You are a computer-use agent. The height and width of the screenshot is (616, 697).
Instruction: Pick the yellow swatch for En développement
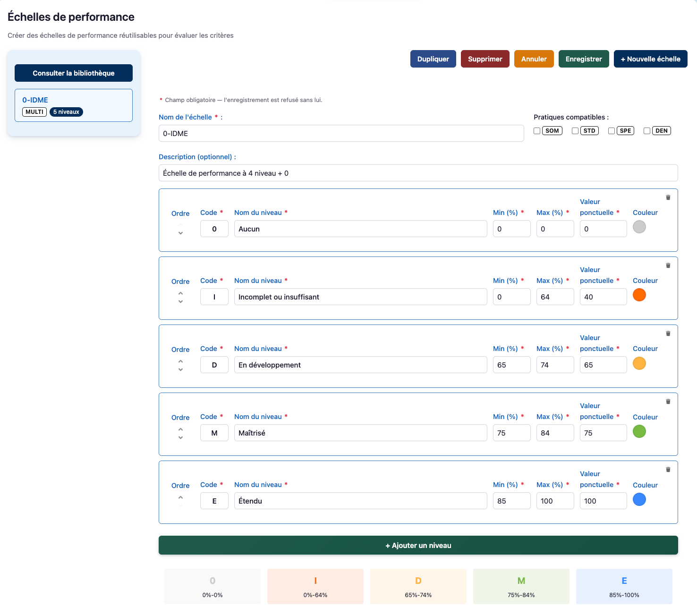pyautogui.click(x=639, y=363)
